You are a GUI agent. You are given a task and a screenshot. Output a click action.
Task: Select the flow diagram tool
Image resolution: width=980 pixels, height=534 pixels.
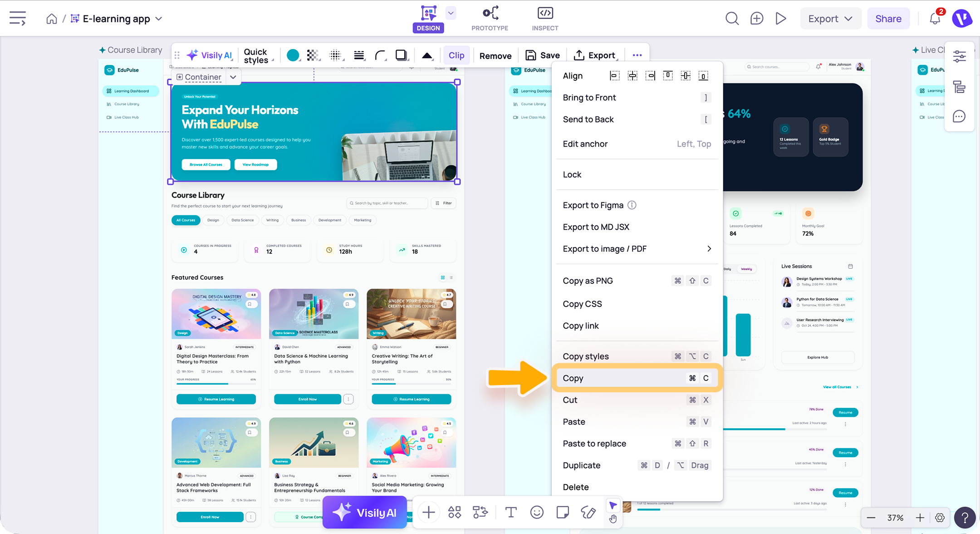pos(480,512)
